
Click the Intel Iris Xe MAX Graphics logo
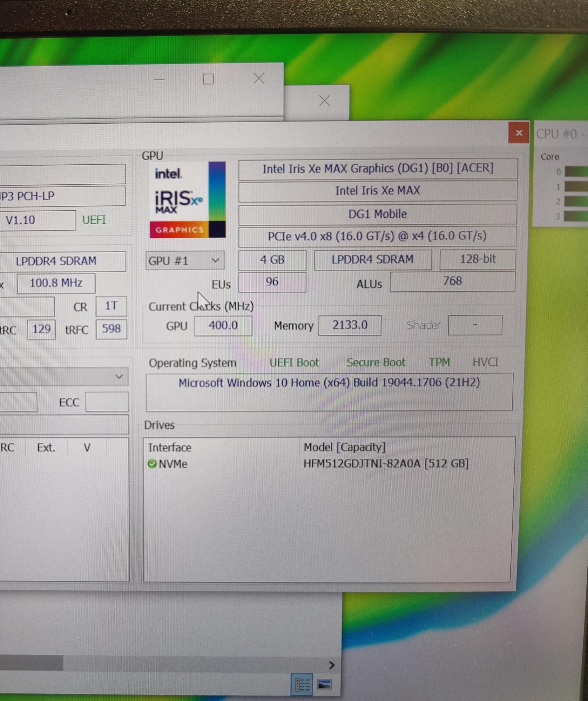coord(188,199)
